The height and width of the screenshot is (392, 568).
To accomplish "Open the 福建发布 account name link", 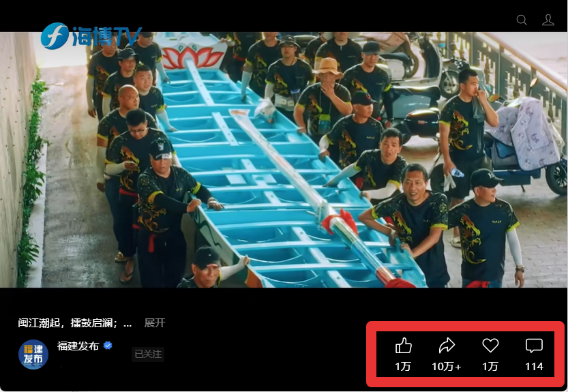I will [x=78, y=346].
